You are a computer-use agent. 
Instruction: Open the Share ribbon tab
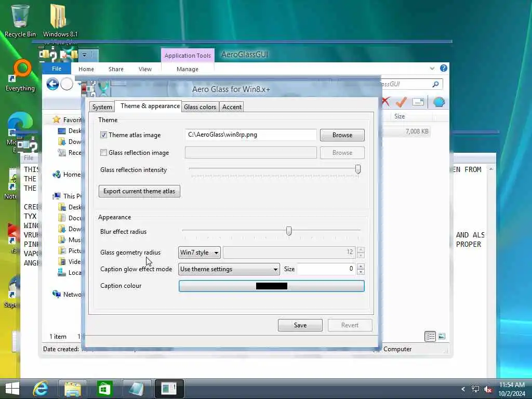116,69
